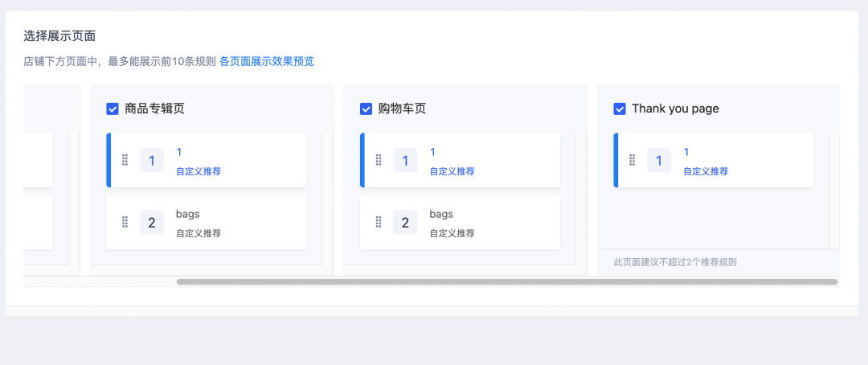This screenshot has width=868, height=365.
Task: Click the Thank you page label
Action: tap(675, 109)
